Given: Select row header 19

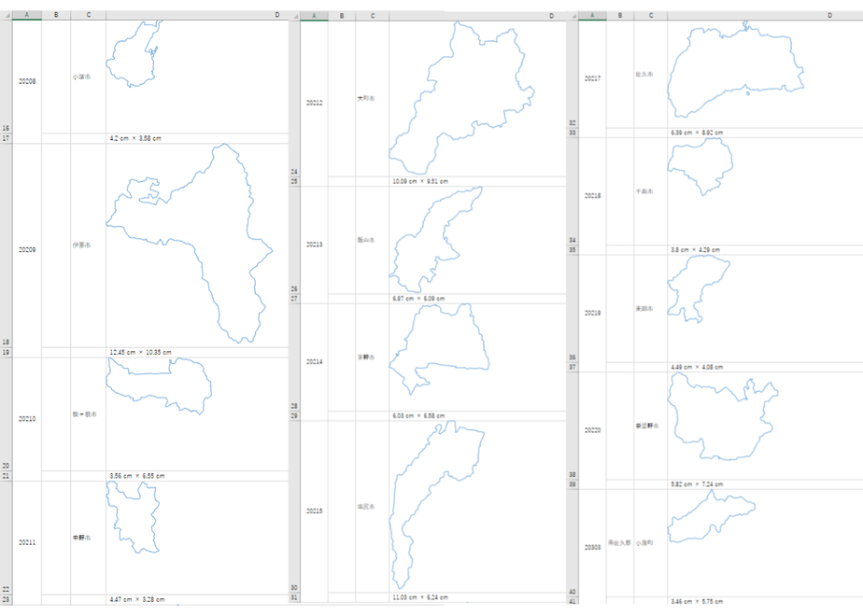Looking at the screenshot, I should [x=6, y=353].
